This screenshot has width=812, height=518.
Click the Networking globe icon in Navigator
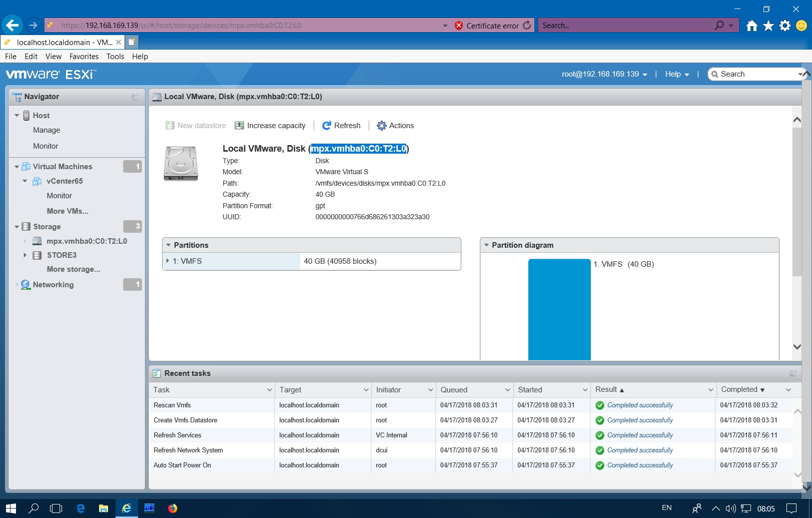tap(26, 285)
